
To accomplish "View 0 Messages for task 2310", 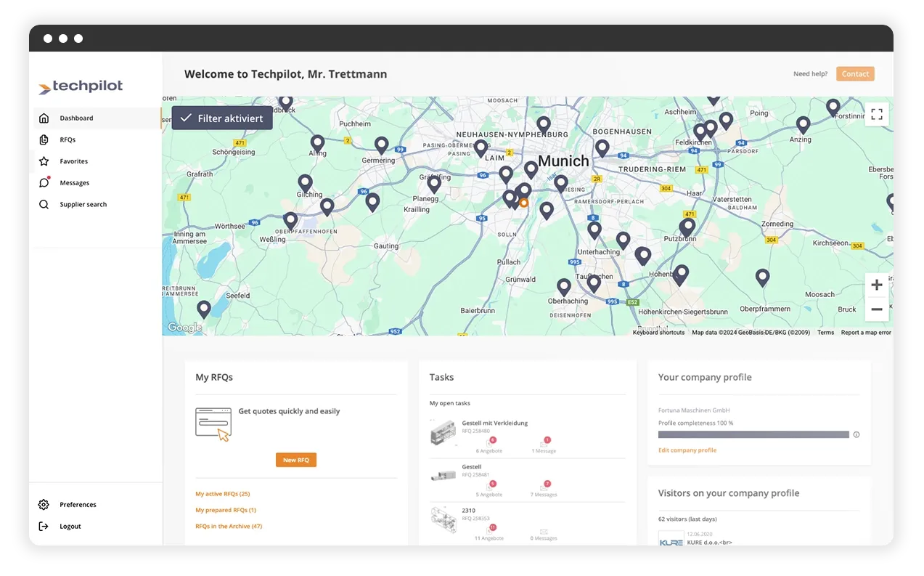I will (544, 533).
